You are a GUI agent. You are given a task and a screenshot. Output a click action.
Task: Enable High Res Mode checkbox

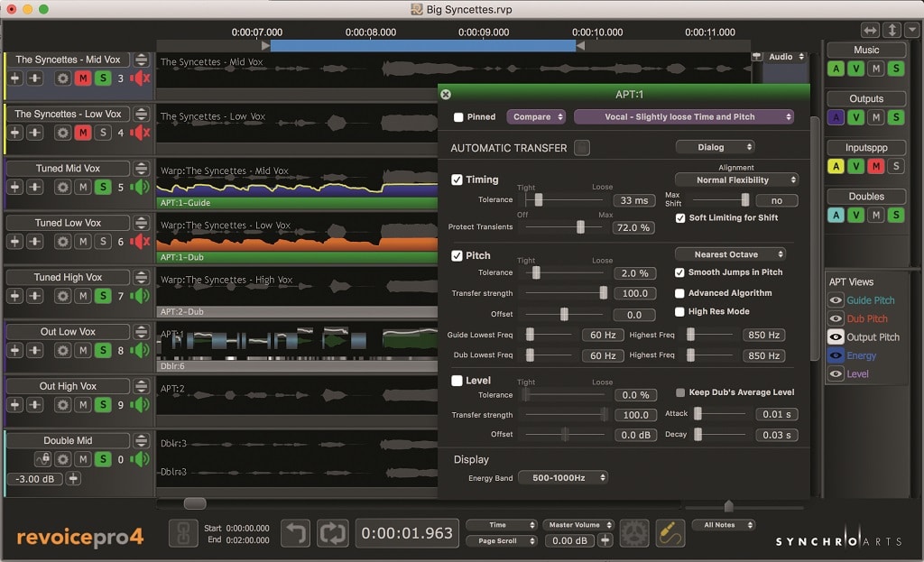click(679, 311)
